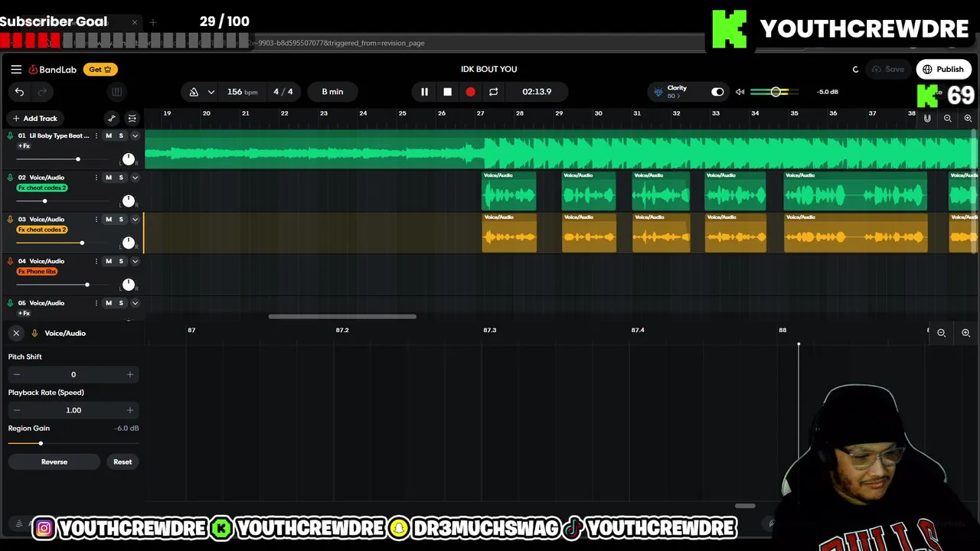The height and width of the screenshot is (551, 980).
Task: Mute track 01 Lil Baby Type Beat
Action: tap(108, 135)
